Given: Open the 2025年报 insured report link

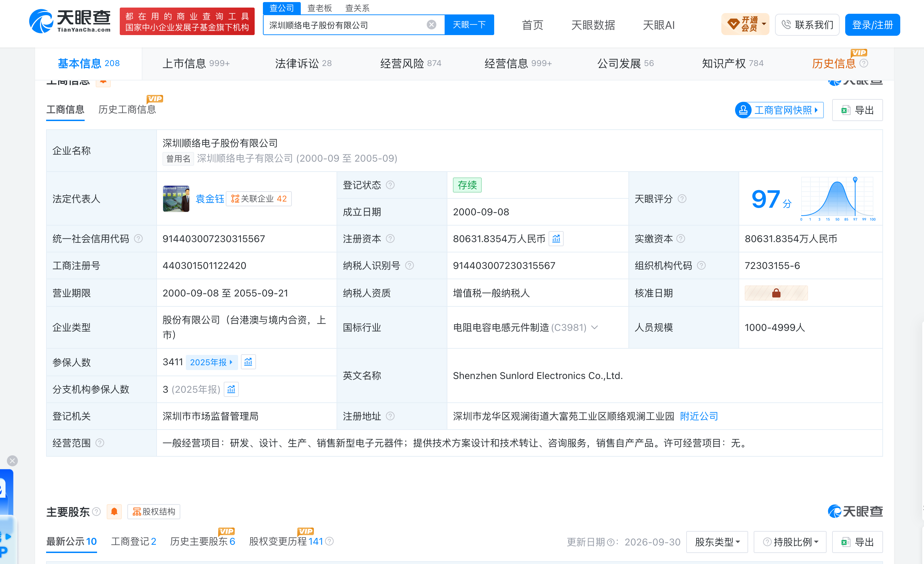Looking at the screenshot, I should [212, 362].
